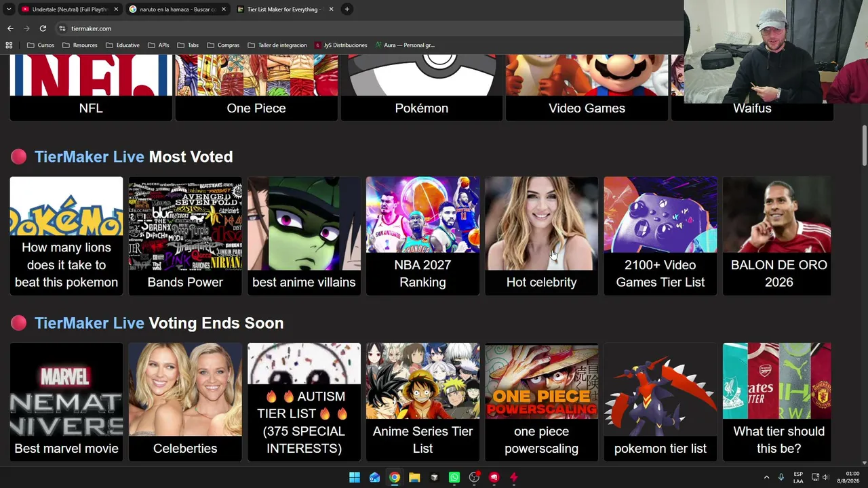Open the Best marvel movie tier list
This screenshot has width=868, height=488.
(x=66, y=402)
